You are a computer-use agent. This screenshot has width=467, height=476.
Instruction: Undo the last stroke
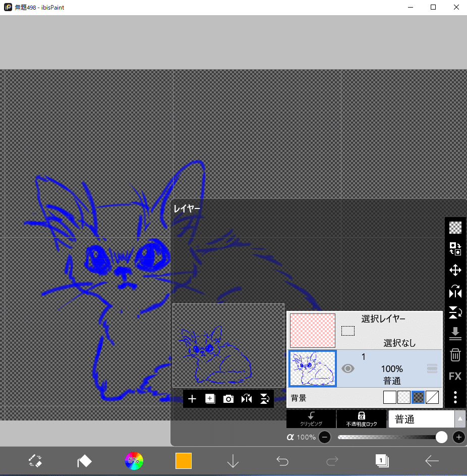pyautogui.click(x=282, y=461)
